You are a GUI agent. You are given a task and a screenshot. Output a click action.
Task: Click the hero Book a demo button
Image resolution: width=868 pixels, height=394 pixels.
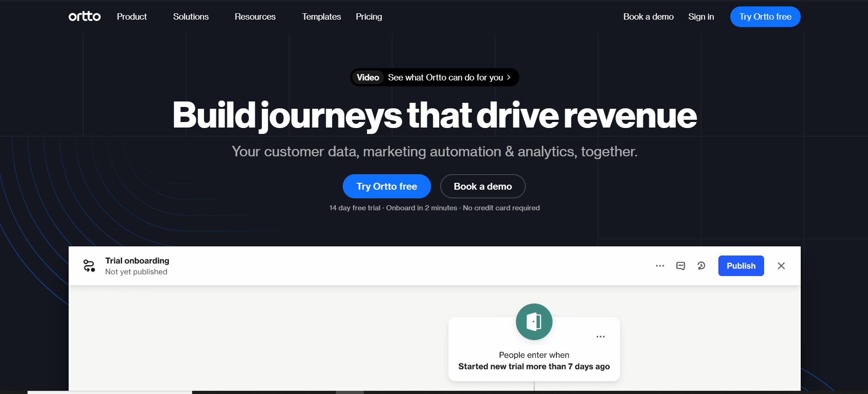[483, 186]
